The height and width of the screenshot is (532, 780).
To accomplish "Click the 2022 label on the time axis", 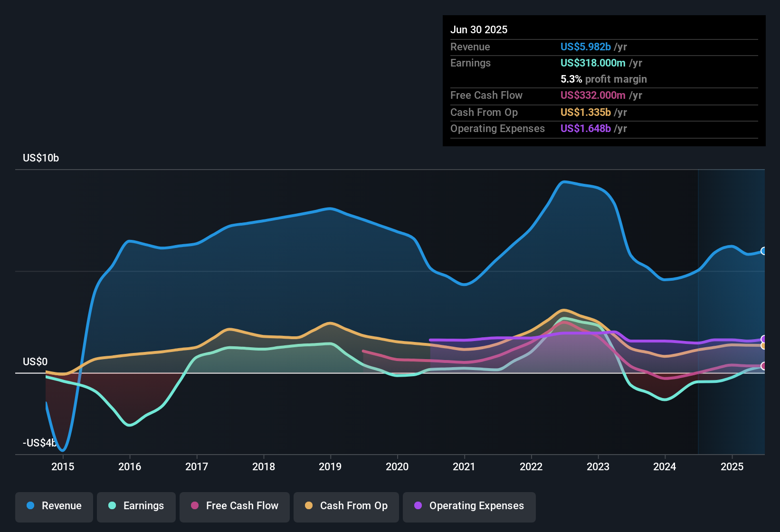I will (x=531, y=467).
